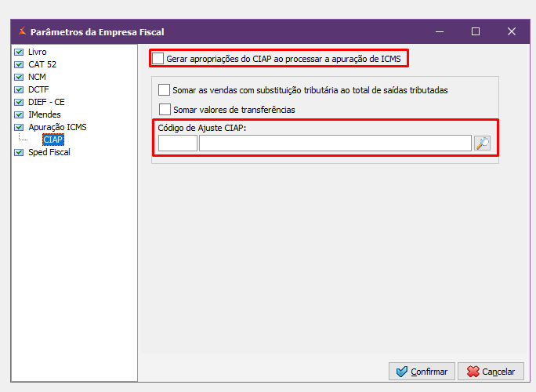Toggle the Livro checkbox in tree
The image size is (536, 392).
[20, 52]
